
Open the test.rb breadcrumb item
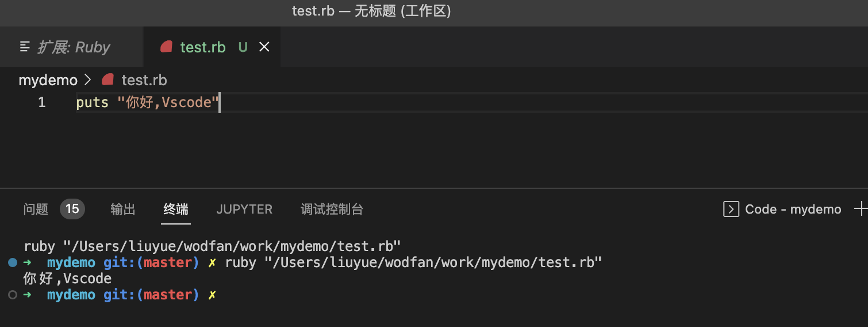coord(144,80)
